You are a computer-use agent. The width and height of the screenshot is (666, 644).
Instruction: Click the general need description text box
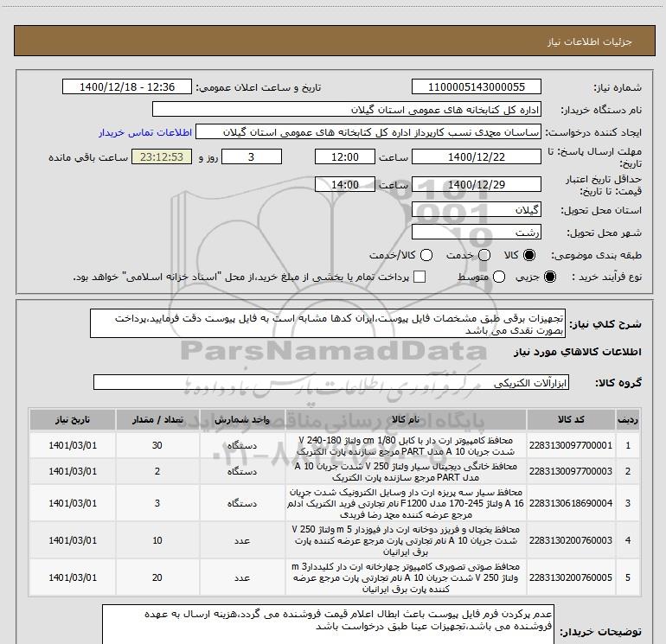328,324
